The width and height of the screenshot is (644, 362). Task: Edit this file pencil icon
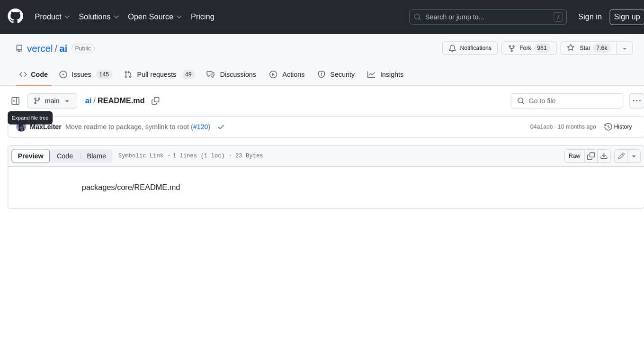pyautogui.click(x=621, y=156)
